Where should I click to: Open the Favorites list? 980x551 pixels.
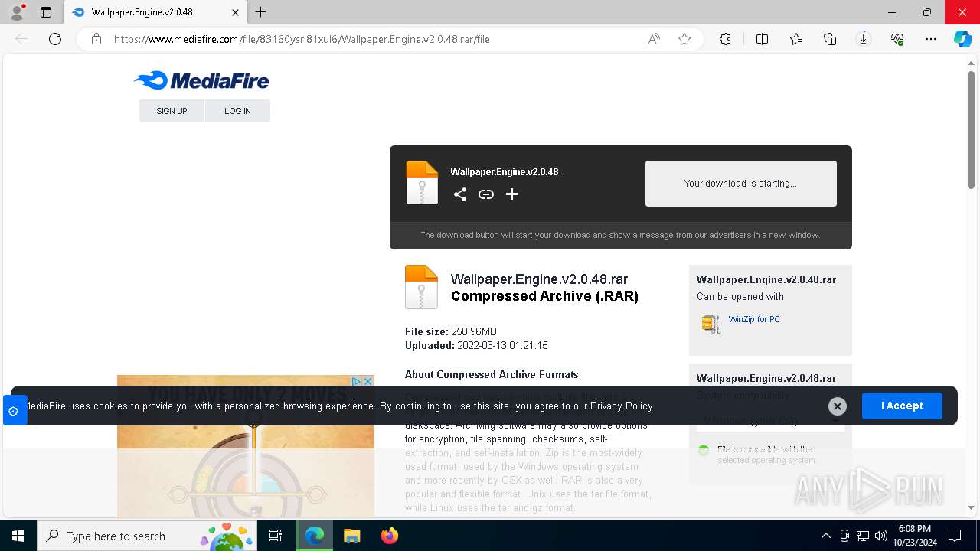point(796,39)
